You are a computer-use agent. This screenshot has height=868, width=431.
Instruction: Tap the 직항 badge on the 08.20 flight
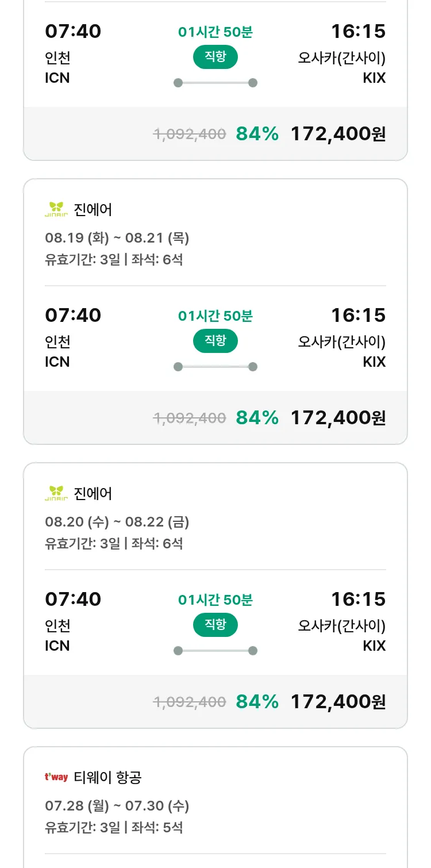coord(215,625)
